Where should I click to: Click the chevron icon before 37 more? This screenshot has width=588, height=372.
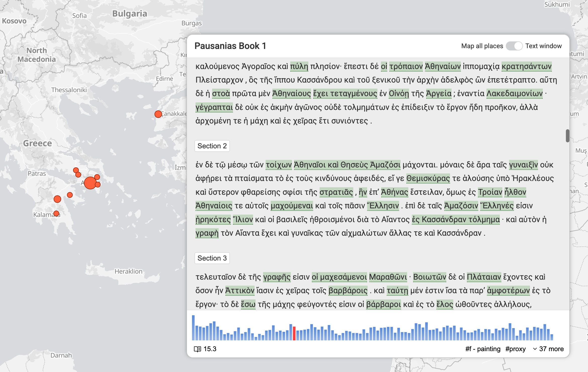click(x=535, y=349)
